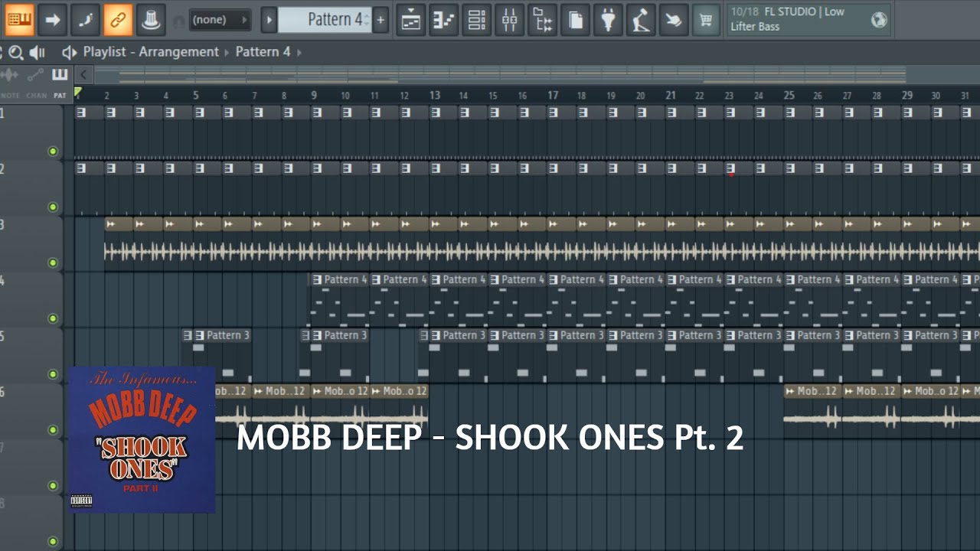
Task: Toggle multilink to controllers chain icon
Action: point(118,19)
